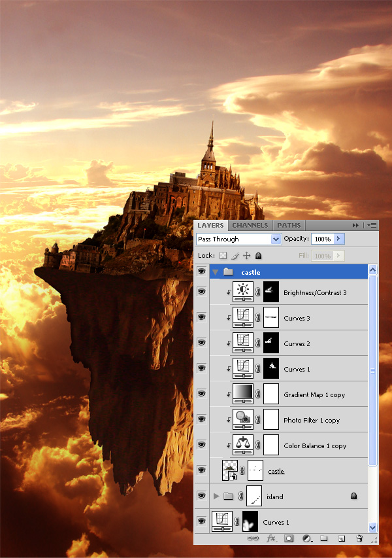Select the island group mask thumbnail

click(254, 496)
